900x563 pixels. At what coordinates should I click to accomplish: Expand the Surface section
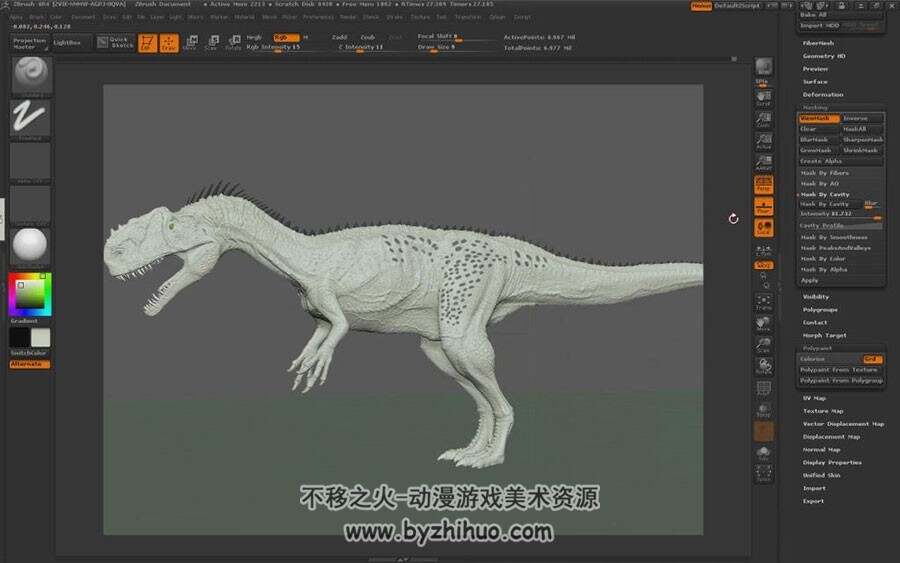point(815,81)
